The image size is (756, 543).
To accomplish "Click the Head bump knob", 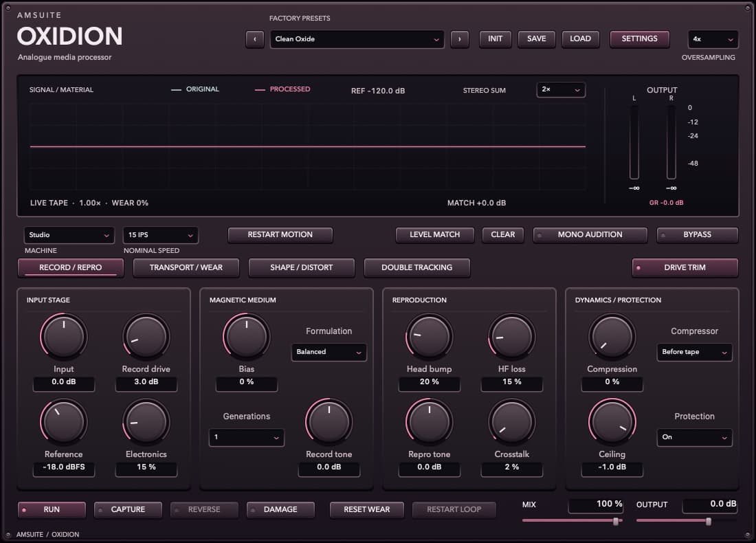I will point(429,337).
